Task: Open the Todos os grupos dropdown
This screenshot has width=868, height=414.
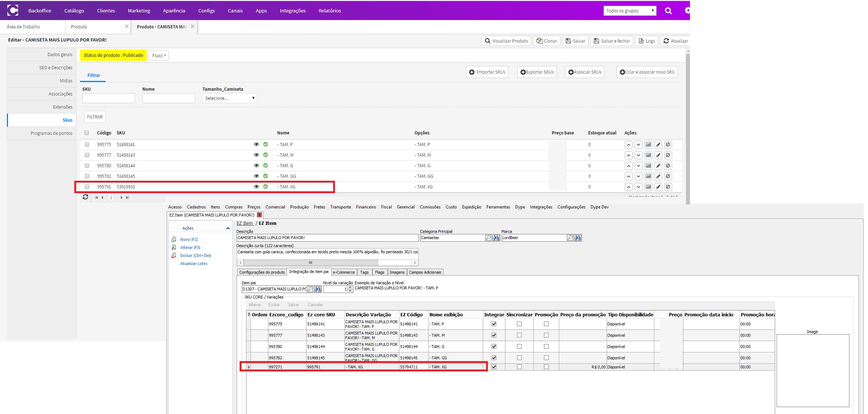Action: tap(630, 11)
